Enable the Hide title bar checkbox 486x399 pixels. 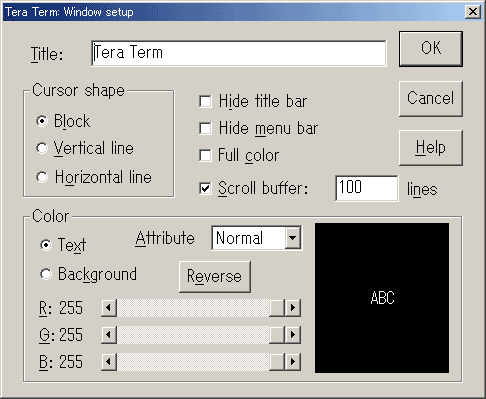pyautogui.click(x=205, y=101)
